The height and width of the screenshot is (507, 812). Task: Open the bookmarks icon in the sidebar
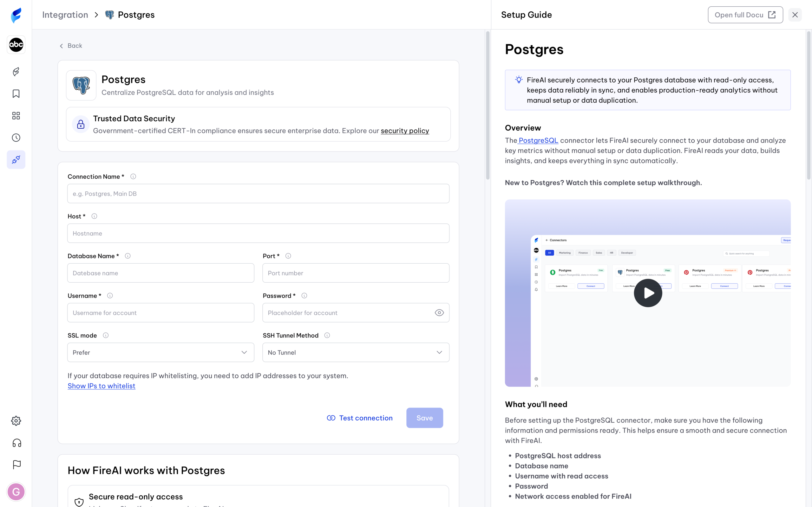(16, 94)
